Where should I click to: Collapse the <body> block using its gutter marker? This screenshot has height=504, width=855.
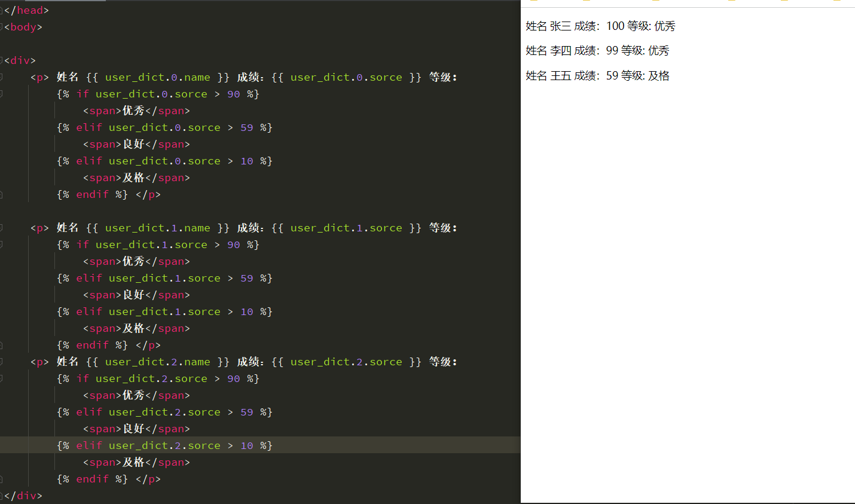tap(2, 26)
